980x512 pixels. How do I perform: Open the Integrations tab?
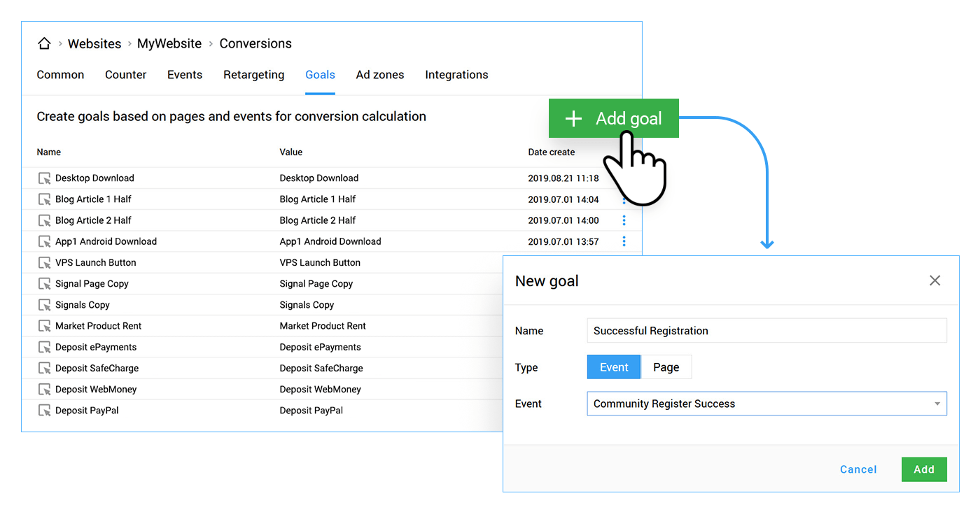pyautogui.click(x=456, y=74)
